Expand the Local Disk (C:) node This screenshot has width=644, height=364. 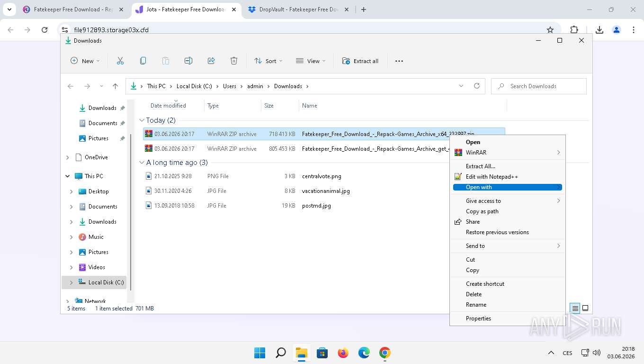pos(72,282)
